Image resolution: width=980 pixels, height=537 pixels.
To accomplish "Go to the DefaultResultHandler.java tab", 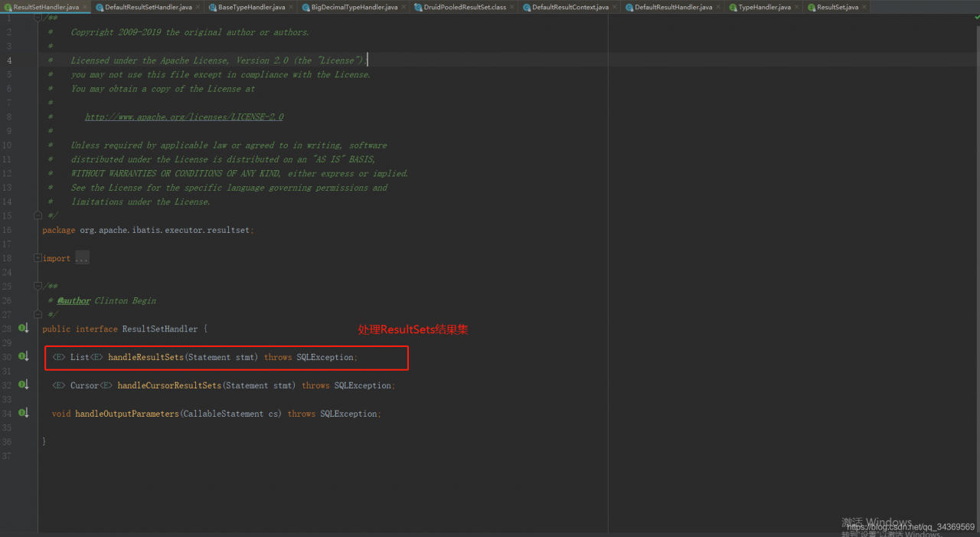I will [x=673, y=7].
